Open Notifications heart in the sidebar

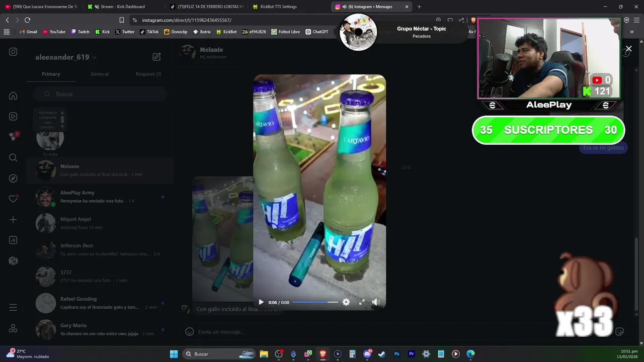coord(13,199)
